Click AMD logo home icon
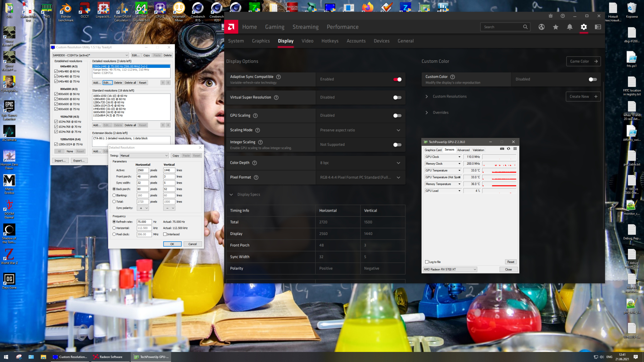 click(231, 27)
